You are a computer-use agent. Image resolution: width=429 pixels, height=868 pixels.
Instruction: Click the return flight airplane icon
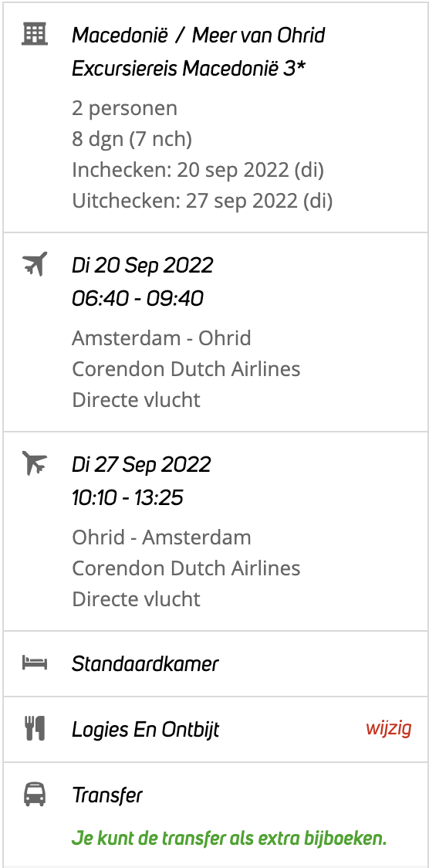[35, 463]
